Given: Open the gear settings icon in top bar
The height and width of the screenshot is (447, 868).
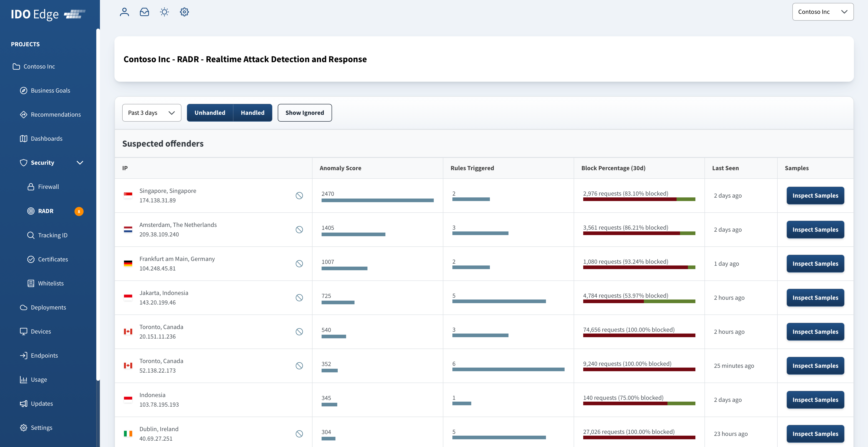Looking at the screenshot, I should tap(184, 12).
